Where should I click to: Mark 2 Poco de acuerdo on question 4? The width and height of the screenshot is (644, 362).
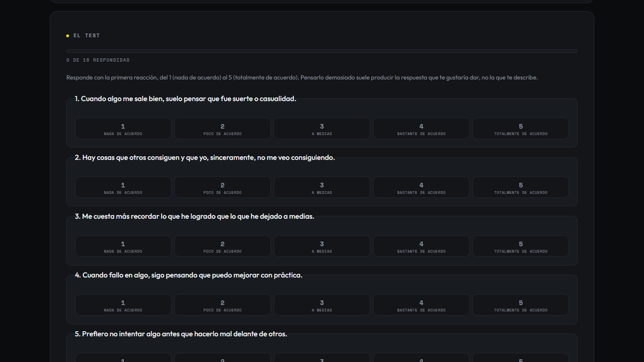pyautogui.click(x=223, y=305)
